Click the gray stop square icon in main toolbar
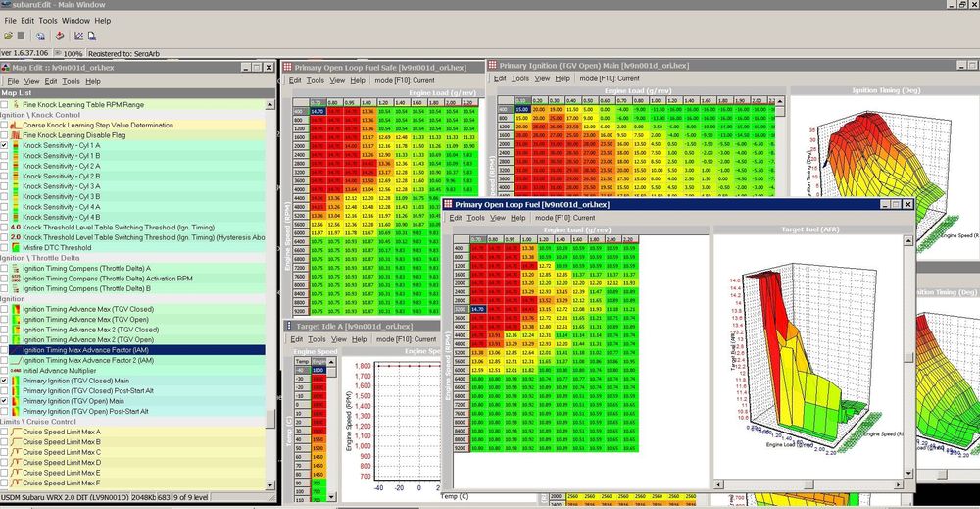 pyautogui.click(x=22, y=36)
